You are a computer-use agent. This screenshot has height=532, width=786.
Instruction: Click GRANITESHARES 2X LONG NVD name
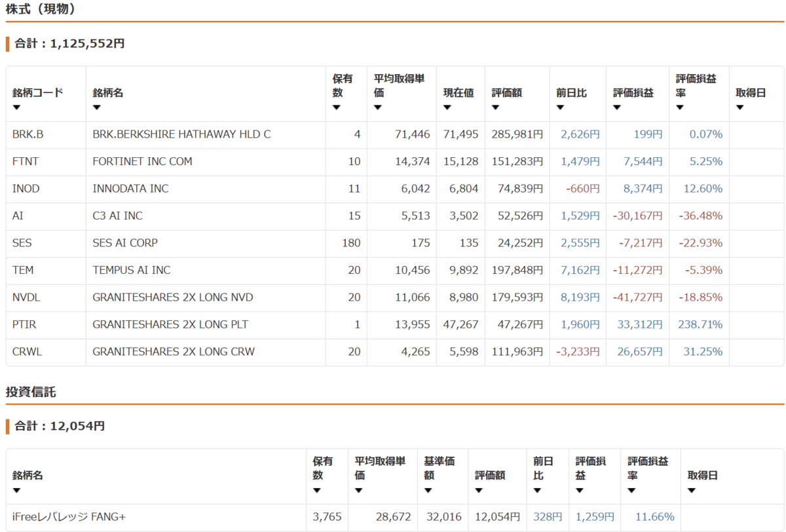coord(173,297)
